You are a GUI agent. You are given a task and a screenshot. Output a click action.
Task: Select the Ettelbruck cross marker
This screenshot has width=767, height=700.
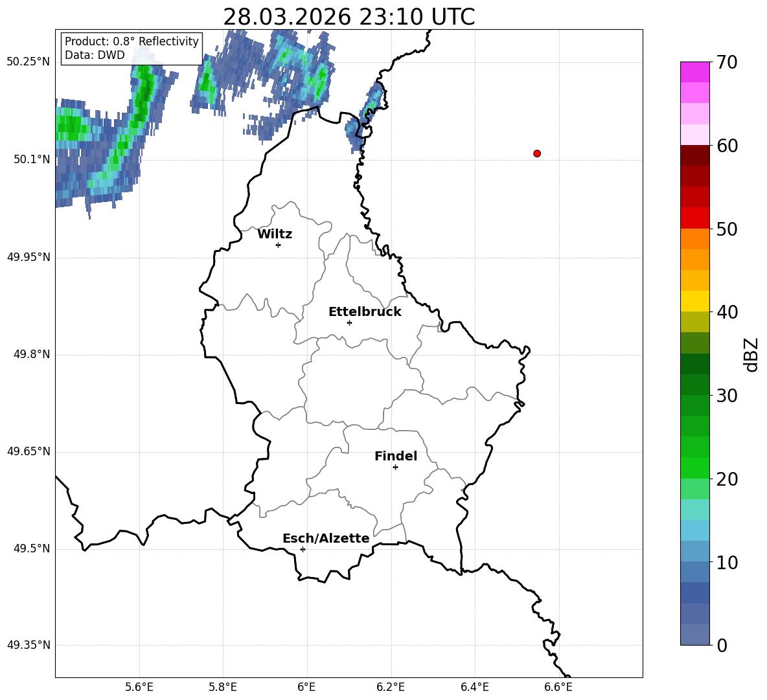point(349,322)
